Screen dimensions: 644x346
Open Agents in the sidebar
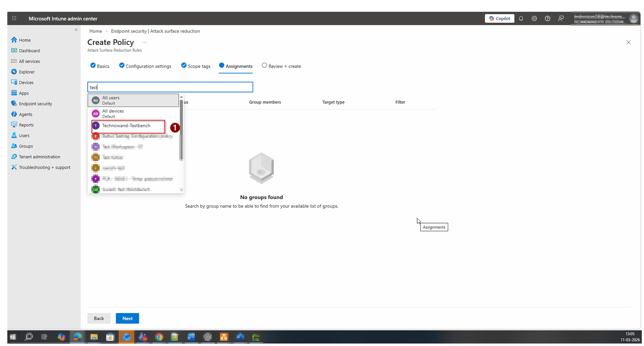click(22, 114)
